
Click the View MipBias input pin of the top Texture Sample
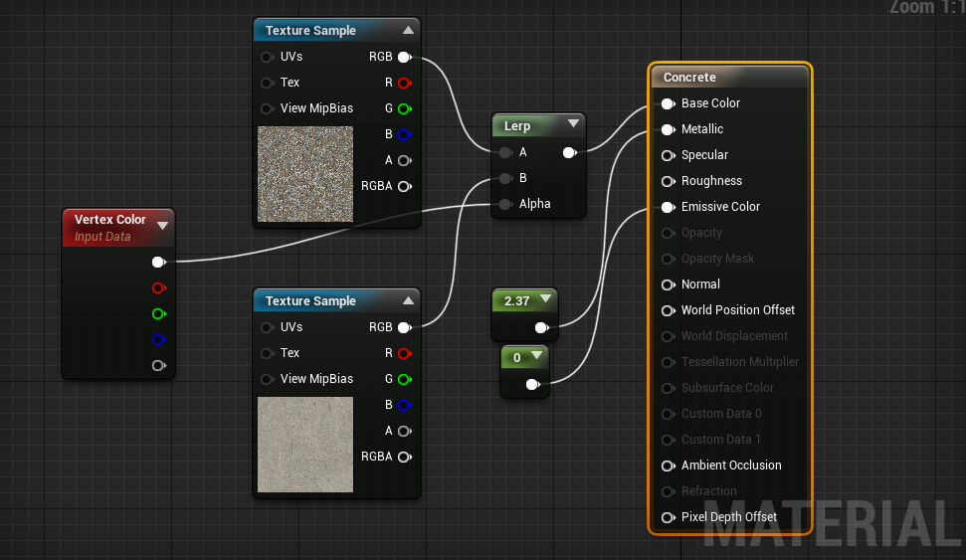(x=267, y=108)
